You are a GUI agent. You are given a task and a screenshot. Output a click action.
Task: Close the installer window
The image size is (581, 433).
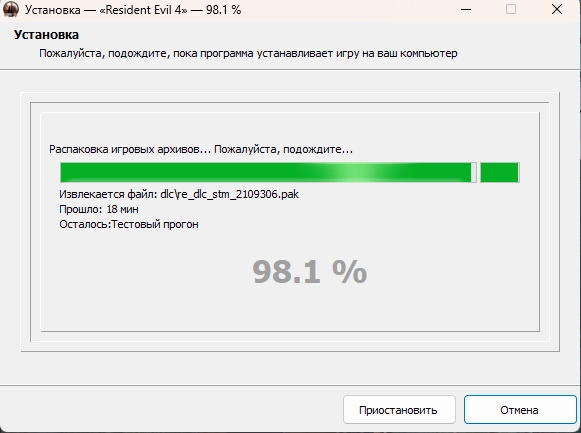557,9
